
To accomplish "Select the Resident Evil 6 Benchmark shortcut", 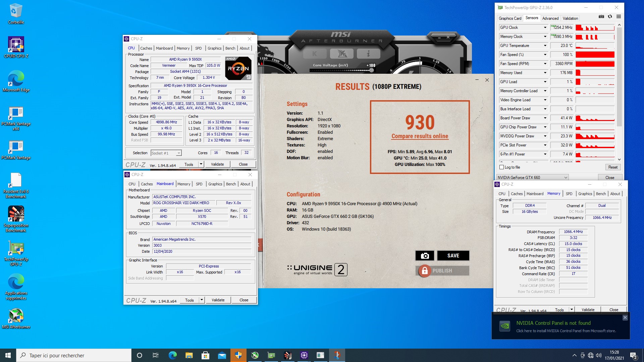I will click(x=16, y=186).
